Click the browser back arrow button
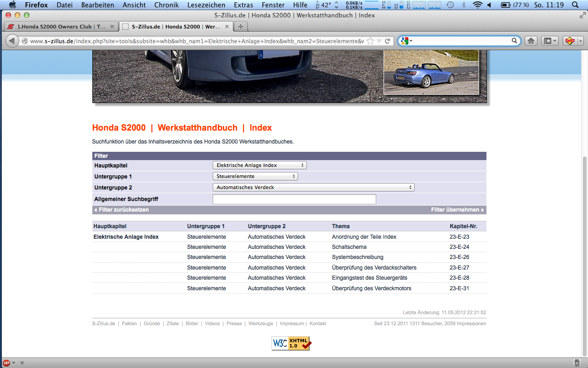 pyautogui.click(x=12, y=41)
